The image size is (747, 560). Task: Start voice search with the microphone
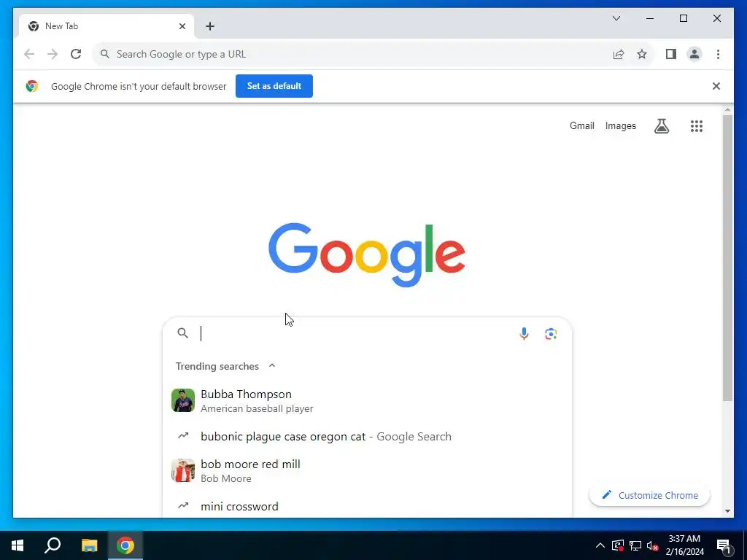pyautogui.click(x=524, y=333)
